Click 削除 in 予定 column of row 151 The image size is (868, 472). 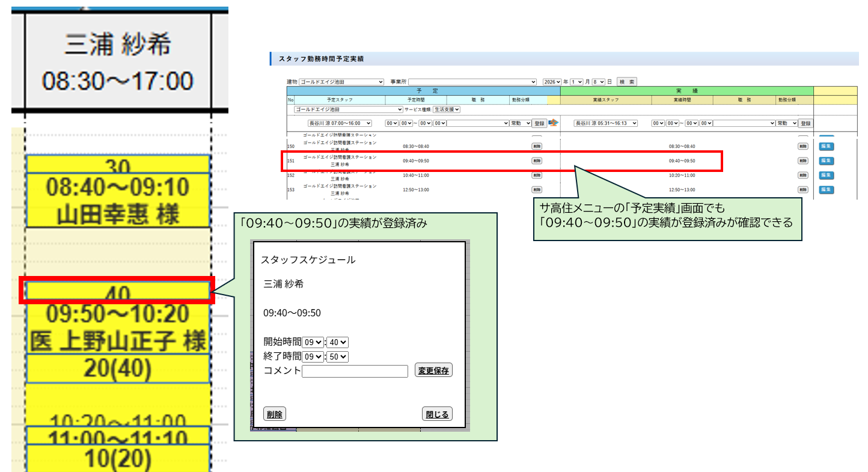[536, 161]
